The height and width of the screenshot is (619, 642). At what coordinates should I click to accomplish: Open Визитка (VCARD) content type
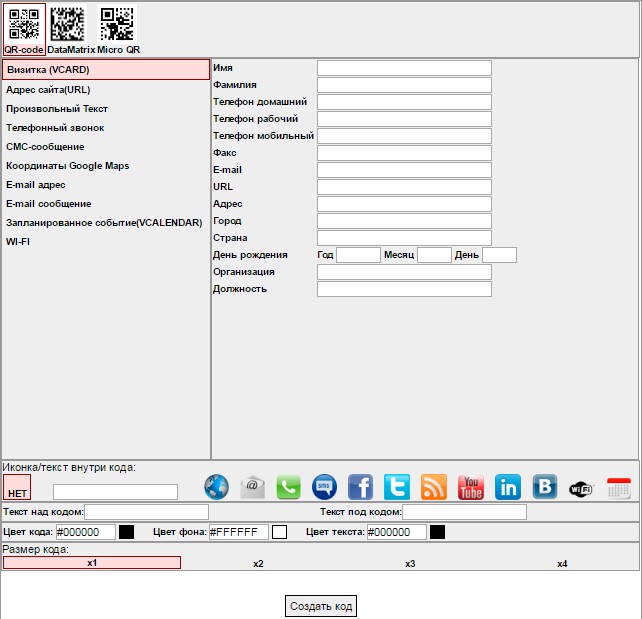pos(106,70)
